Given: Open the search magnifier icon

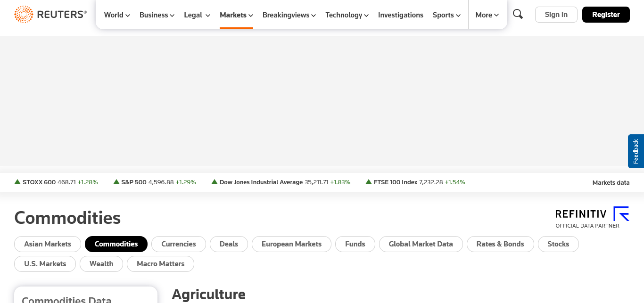Looking at the screenshot, I should point(518,14).
